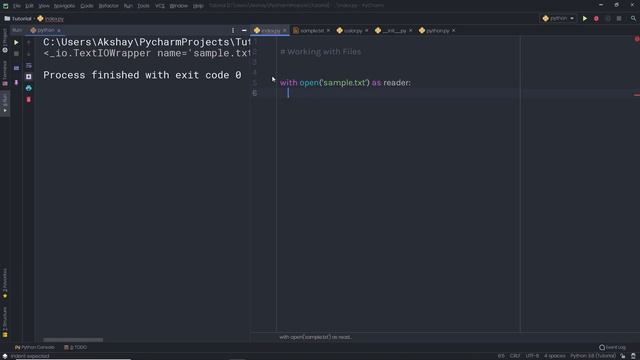640x360 pixels.
Task: Open the Refactor menu
Action: click(108, 6)
